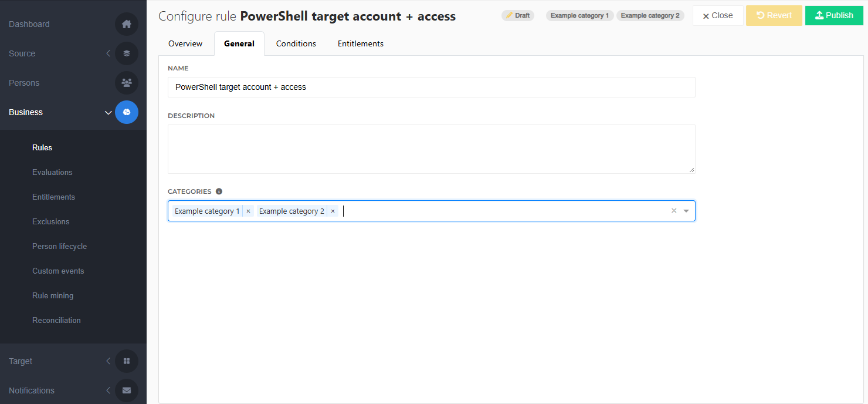Click the Name input field
Viewport: 868px width, 404px height.
coord(432,87)
